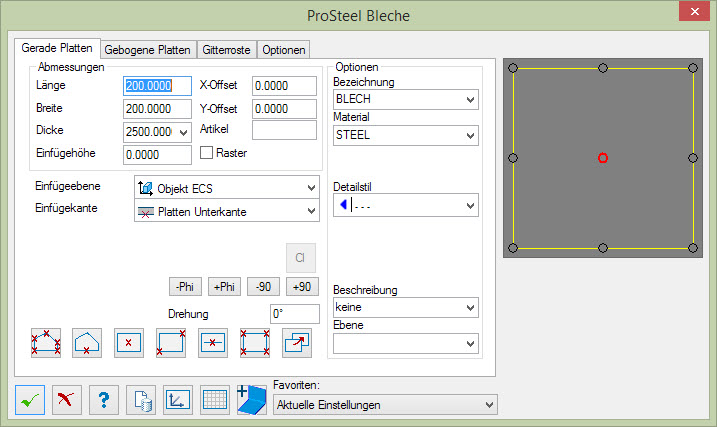Select the polygon plate with one bottom point icon
717x427 pixels.
click(x=87, y=343)
